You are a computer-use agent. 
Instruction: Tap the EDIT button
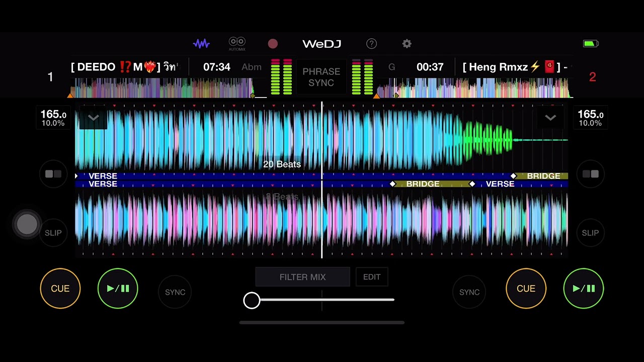tap(372, 277)
